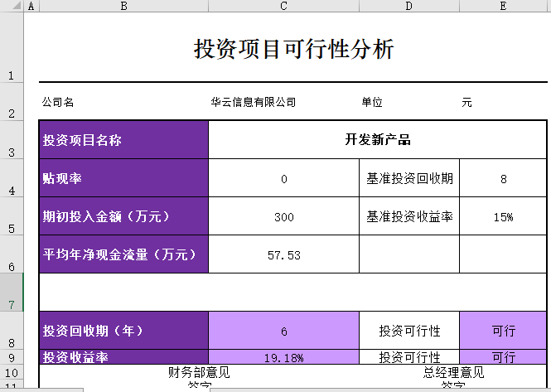Click the 开发新产品 project name cell
This screenshot has width=551, height=392.
[x=378, y=140]
